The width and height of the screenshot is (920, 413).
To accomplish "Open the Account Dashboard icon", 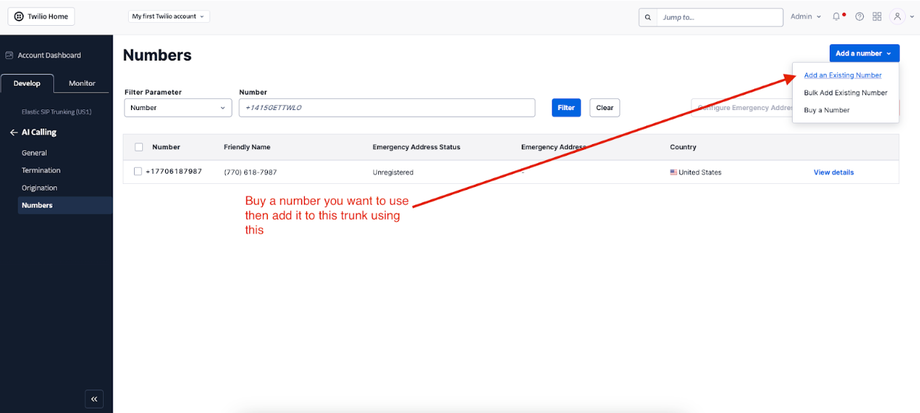I will coord(9,55).
